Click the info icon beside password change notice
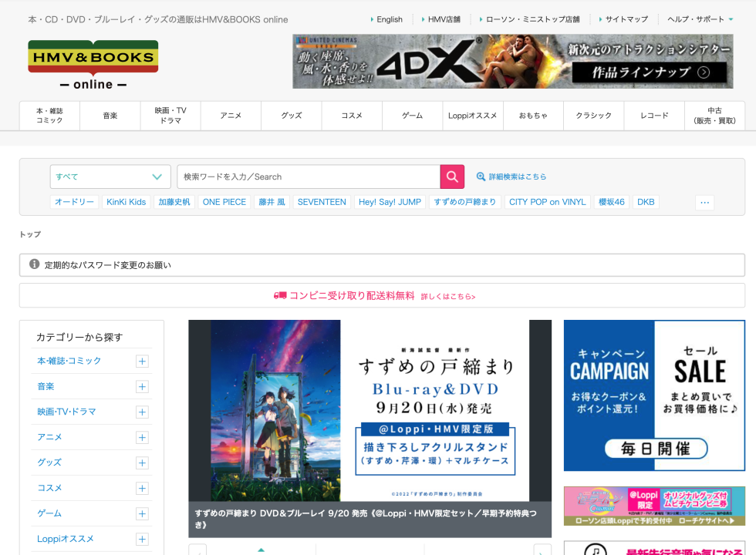Screen dimensions: 756x555 coord(34,264)
